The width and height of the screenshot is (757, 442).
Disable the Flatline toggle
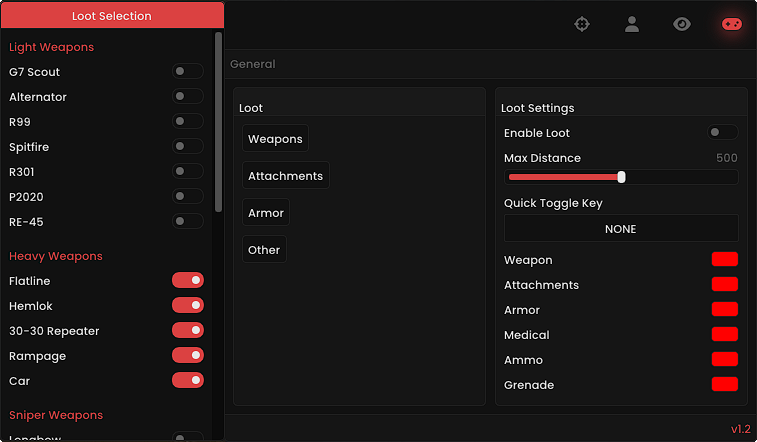click(x=188, y=280)
